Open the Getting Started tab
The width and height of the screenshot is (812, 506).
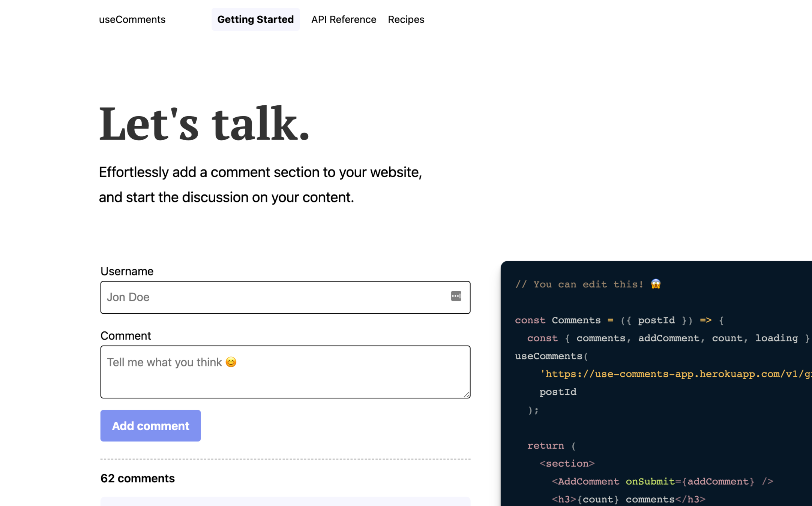click(255, 19)
